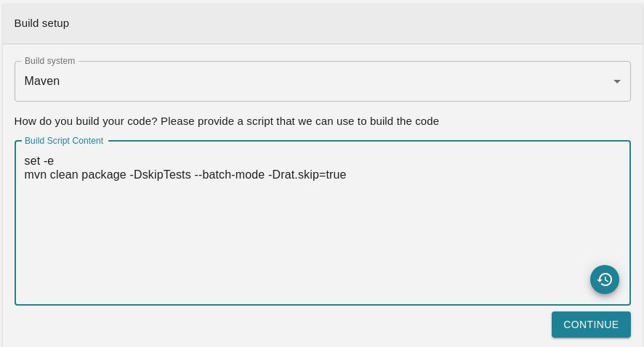Viewport: 644px width, 347px height.
Task: Click the 'set -e' script line
Action: (x=39, y=160)
